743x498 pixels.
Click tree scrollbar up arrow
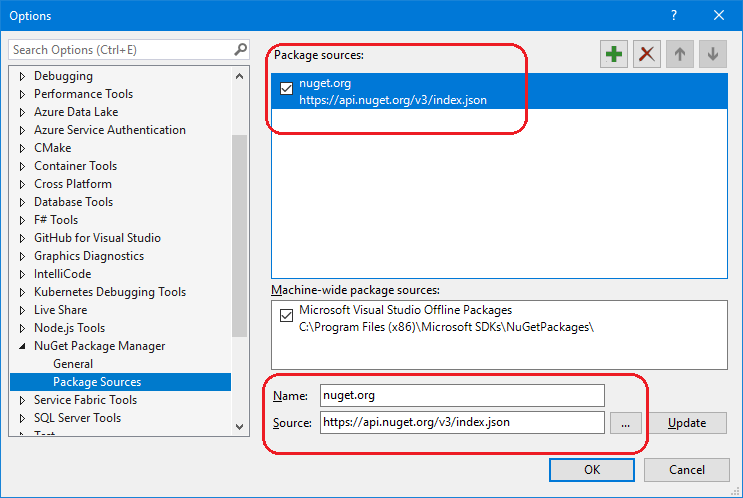coord(239,76)
